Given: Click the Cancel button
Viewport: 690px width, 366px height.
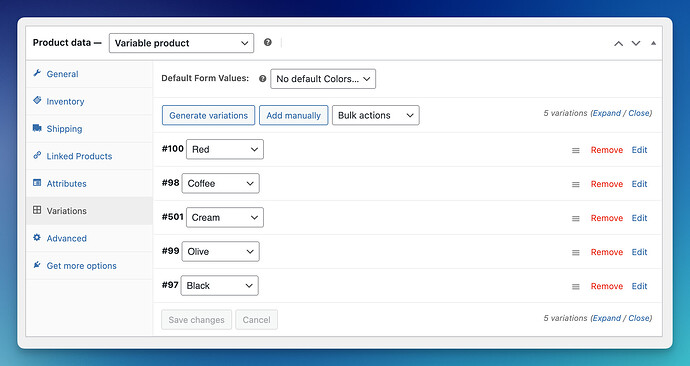Looking at the screenshot, I should (257, 320).
